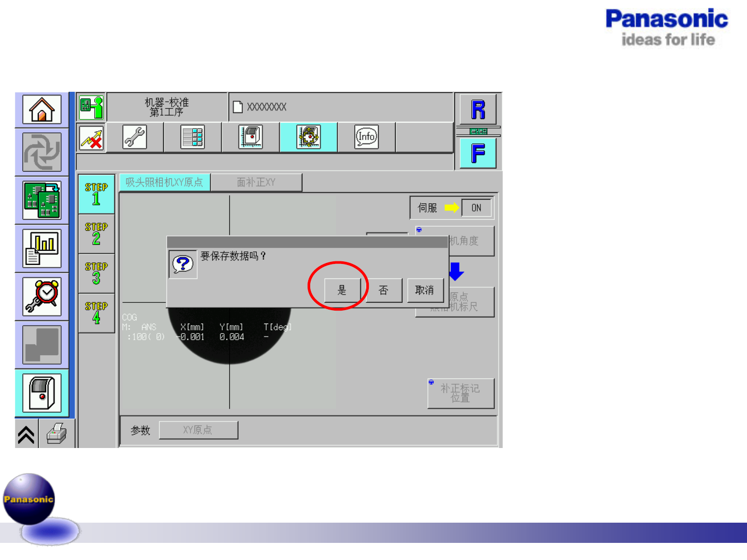Viewport: 747px width, 560px height.
Task: Open the Info toolbar icon
Action: tap(367, 137)
